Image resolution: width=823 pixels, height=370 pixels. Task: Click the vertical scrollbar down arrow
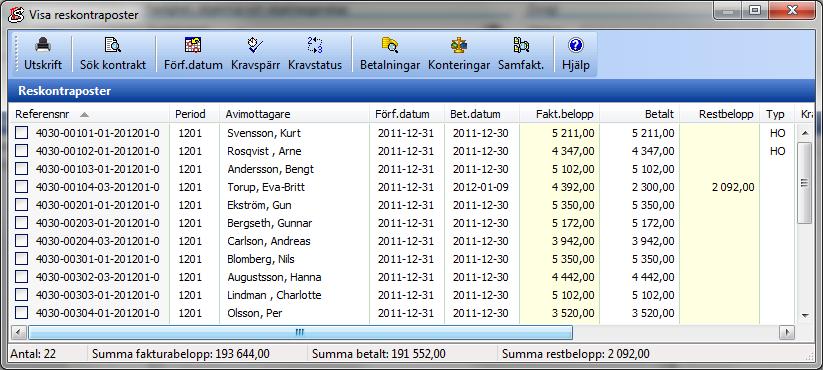(805, 315)
